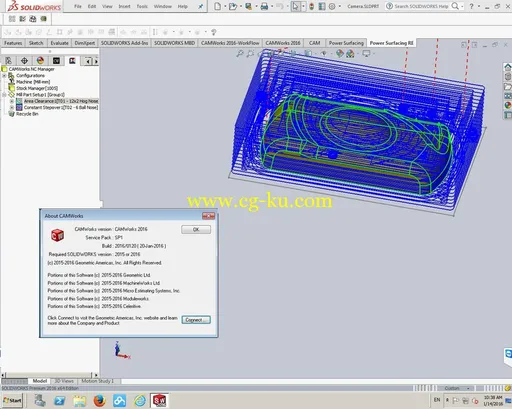Open Firefox from the taskbar

click(99, 400)
